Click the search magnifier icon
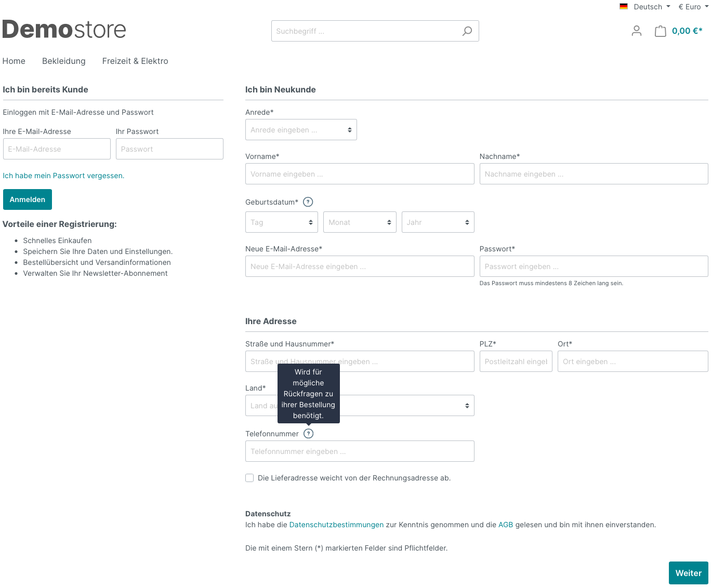This screenshot has height=588, width=712. click(467, 31)
